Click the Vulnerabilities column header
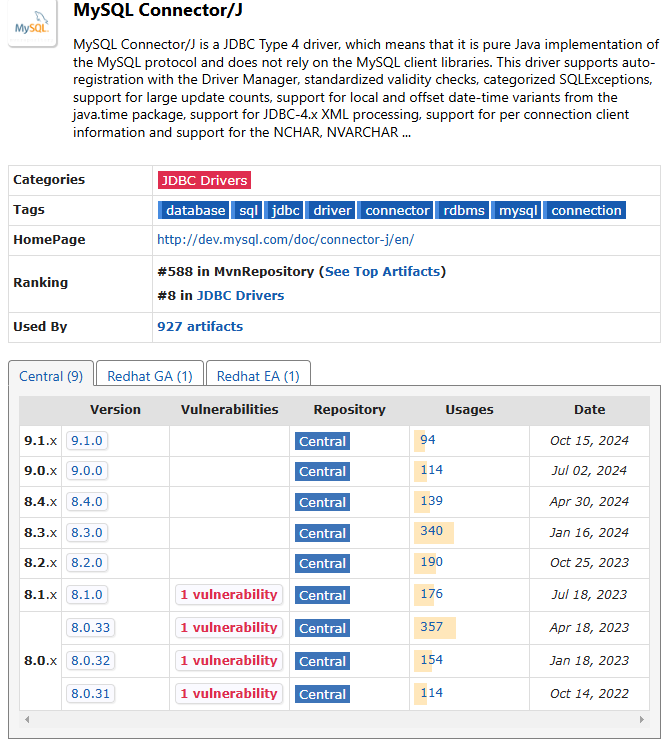The width and height of the screenshot is (662, 740). [229, 410]
